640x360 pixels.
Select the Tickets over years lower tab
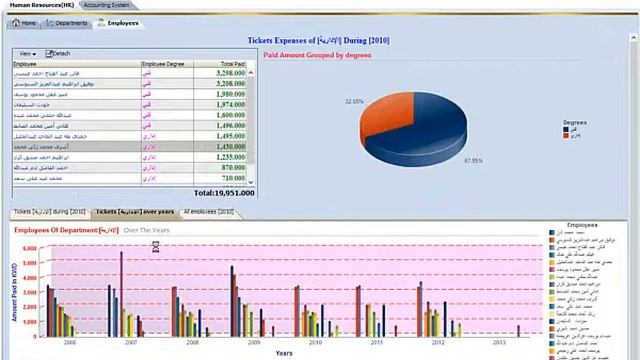click(x=135, y=212)
